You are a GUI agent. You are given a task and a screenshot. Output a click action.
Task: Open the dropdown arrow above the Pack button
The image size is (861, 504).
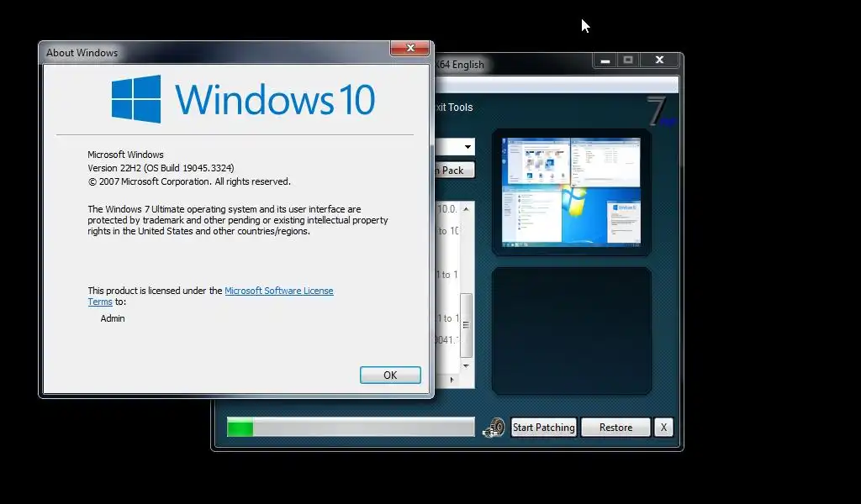pos(467,147)
